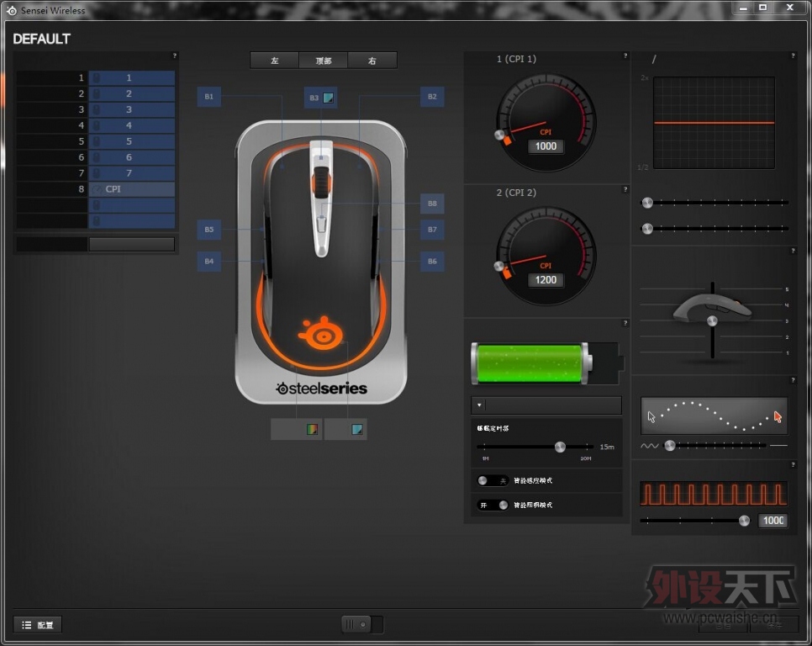Toggle the switch currently set to 开 (on)
Image resolution: width=812 pixels, height=646 pixels.
click(493, 505)
